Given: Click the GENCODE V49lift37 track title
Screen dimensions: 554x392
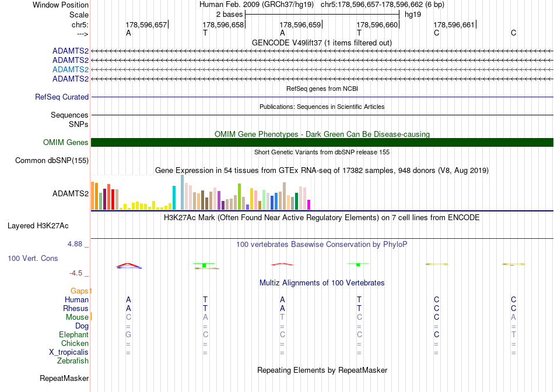Looking at the screenshot, I should pos(321,43).
